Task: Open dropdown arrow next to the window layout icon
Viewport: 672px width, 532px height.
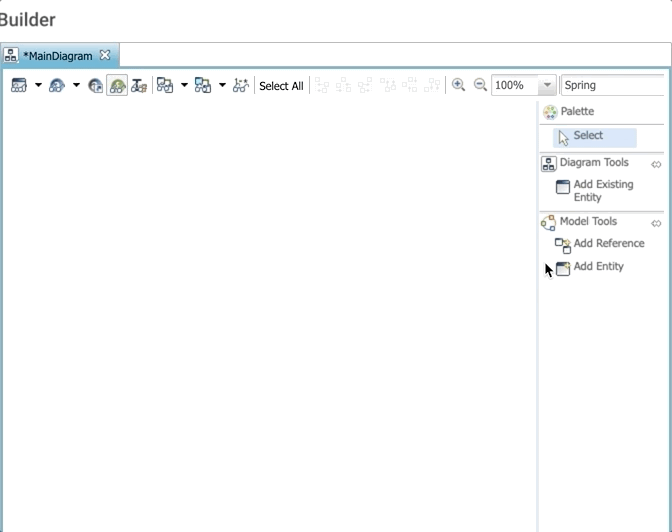Action: click(x=38, y=85)
